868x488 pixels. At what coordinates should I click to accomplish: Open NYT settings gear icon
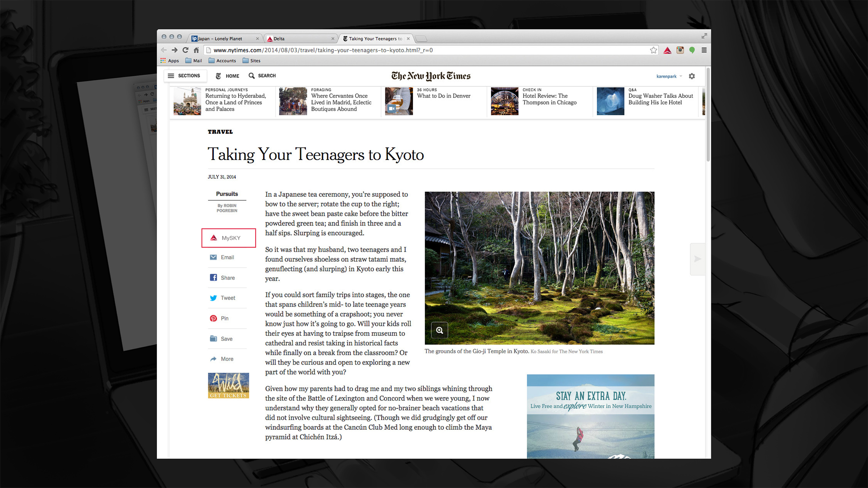coord(692,76)
